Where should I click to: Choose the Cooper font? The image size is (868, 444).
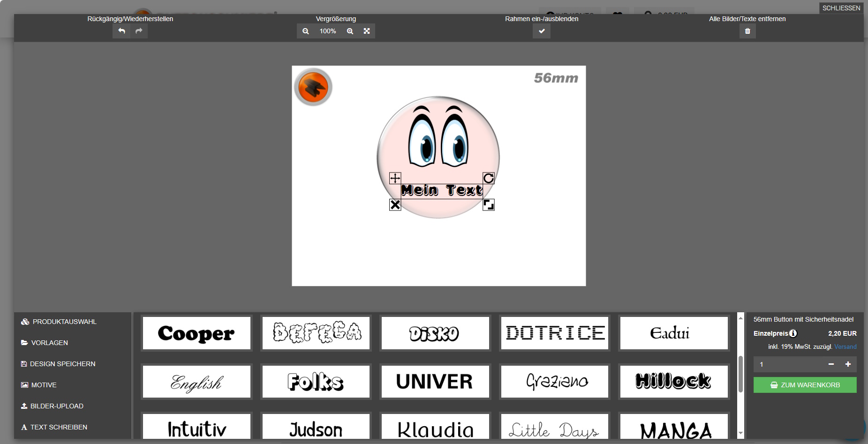coord(196,333)
